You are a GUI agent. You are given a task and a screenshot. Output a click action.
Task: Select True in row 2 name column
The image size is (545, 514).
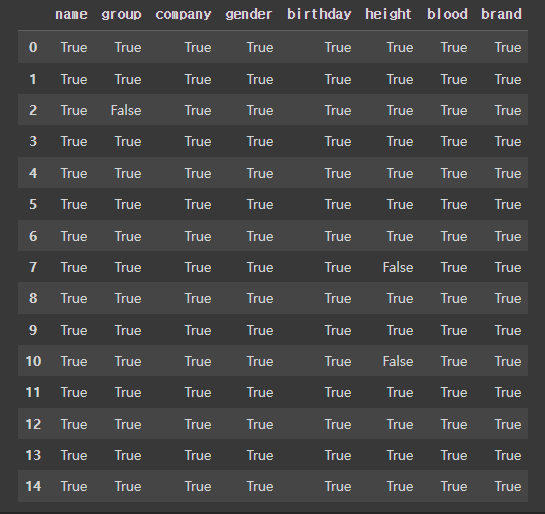[x=74, y=111]
